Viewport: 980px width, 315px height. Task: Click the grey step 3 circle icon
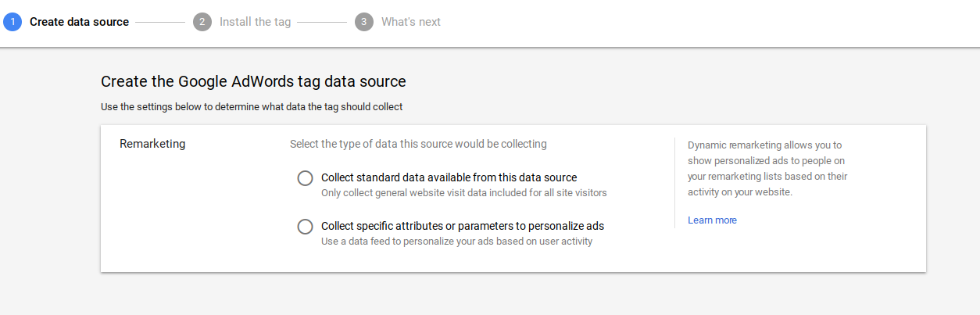pyautogui.click(x=364, y=22)
